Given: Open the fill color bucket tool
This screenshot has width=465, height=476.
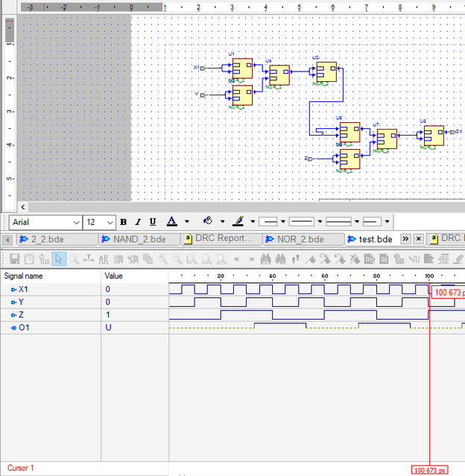Looking at the screenshot, I should [208, 221].
